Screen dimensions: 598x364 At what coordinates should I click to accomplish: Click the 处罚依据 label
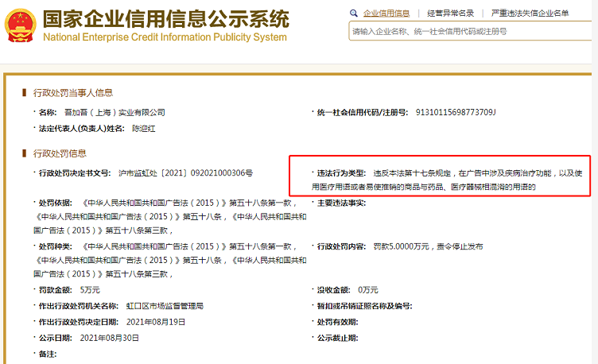[56, 203]
